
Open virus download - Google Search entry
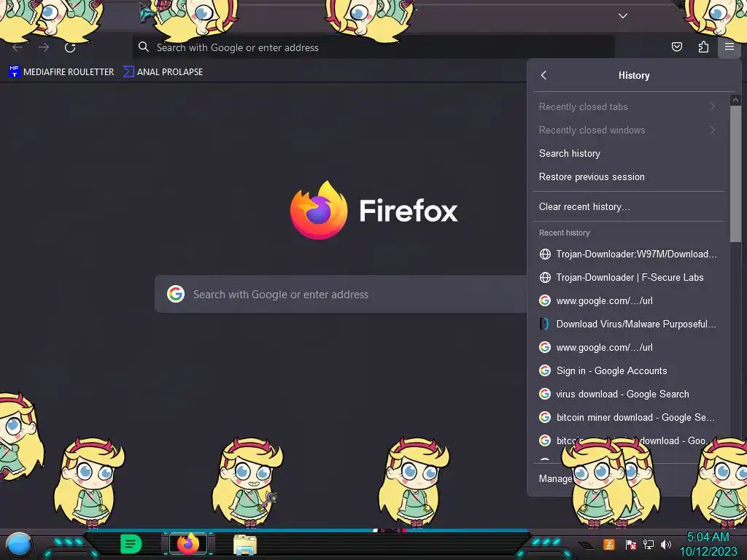[x=628, y=394]
